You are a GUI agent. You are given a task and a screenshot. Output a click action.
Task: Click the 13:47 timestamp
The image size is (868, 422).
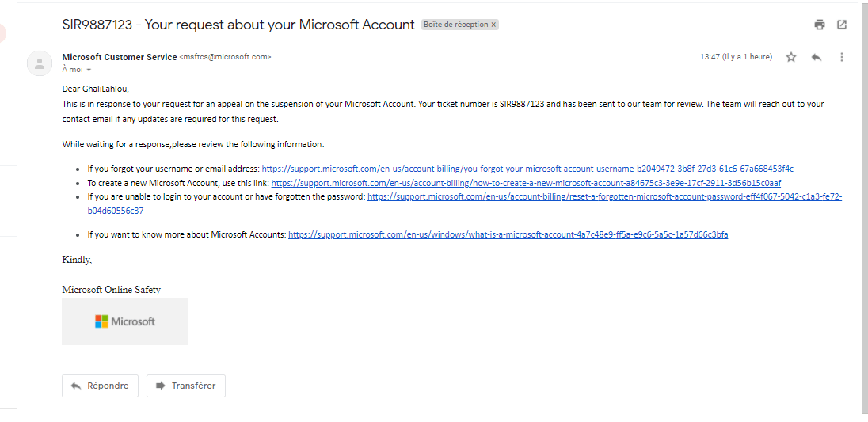[736, 57]
